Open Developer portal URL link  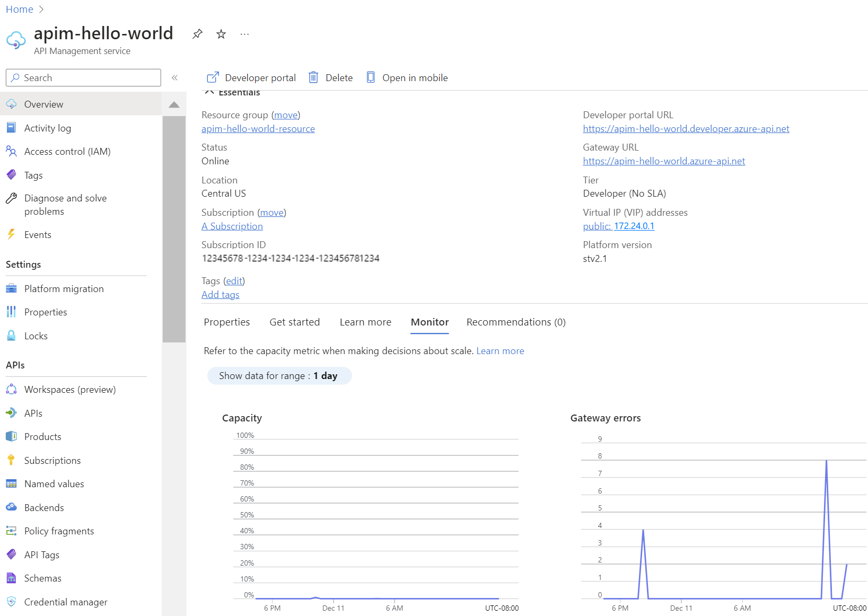click(x=686, y=129)
